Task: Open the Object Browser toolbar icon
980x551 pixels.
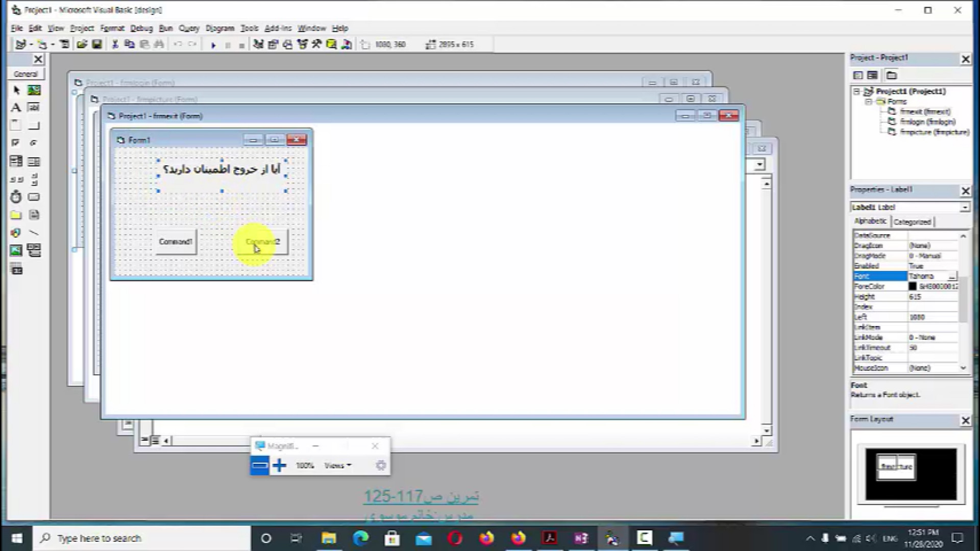Action: click(303, 44)
